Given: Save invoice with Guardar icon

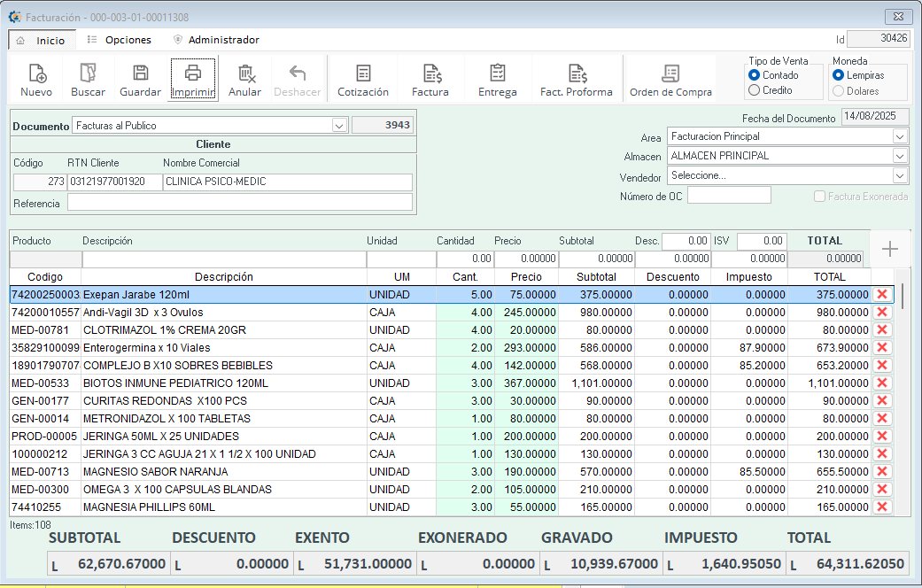Looking at the screenshot, I should point(140,74).
